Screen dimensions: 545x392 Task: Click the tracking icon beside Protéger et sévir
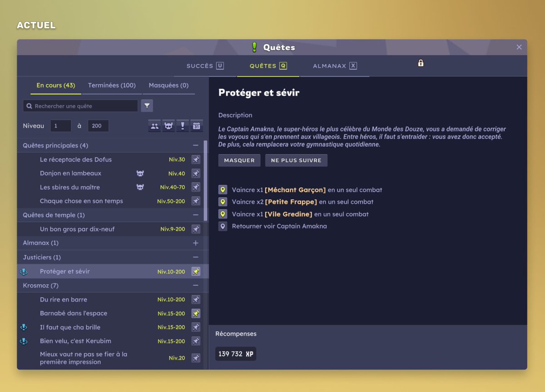tap(24, 272)
